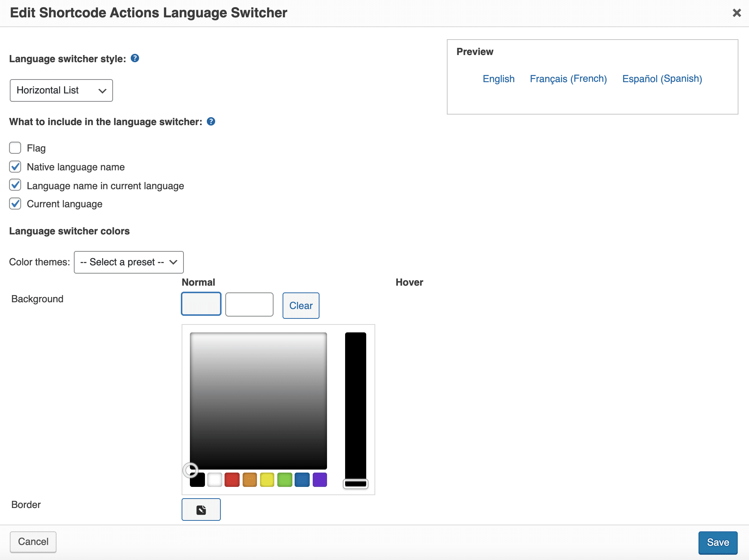
Task: Toggle the Current language checkbox
Action: (15, 204)
